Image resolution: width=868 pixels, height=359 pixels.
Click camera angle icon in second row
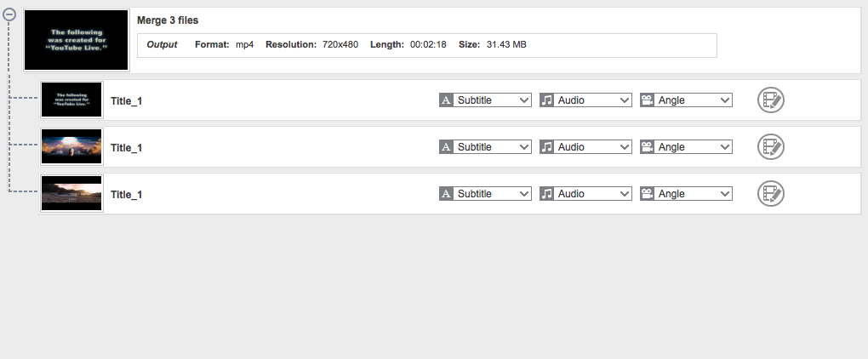pyautogui.click(x=648, y=147)
